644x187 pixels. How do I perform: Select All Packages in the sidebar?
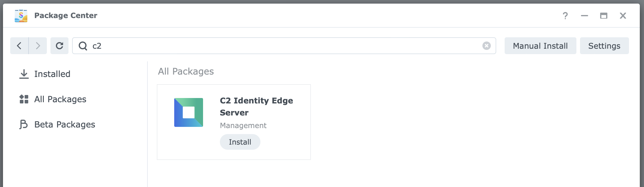(x=53, y=99)
